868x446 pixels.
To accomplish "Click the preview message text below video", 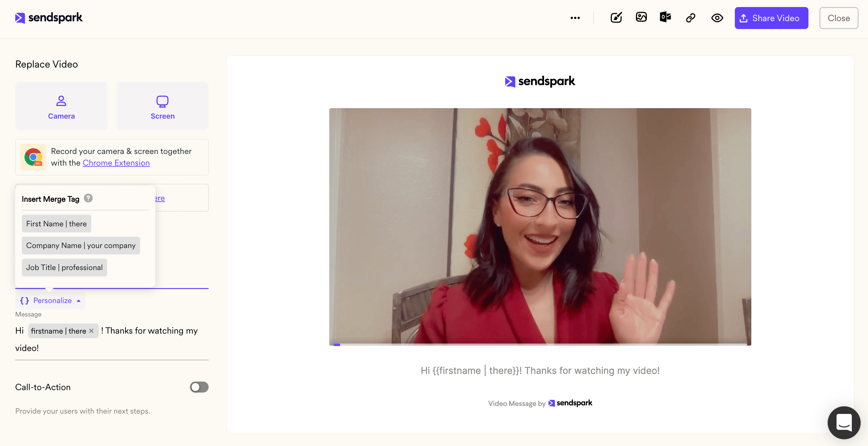I will pos(540,371).
